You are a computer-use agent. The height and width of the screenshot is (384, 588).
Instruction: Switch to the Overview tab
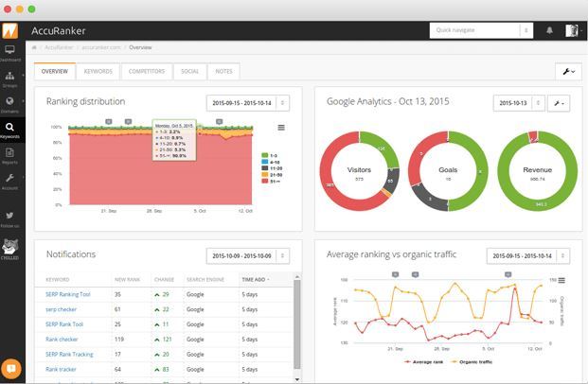55,71
